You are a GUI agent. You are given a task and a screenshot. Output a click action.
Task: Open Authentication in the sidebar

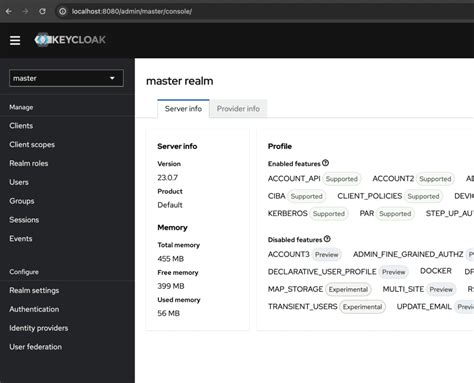(34, 309)
